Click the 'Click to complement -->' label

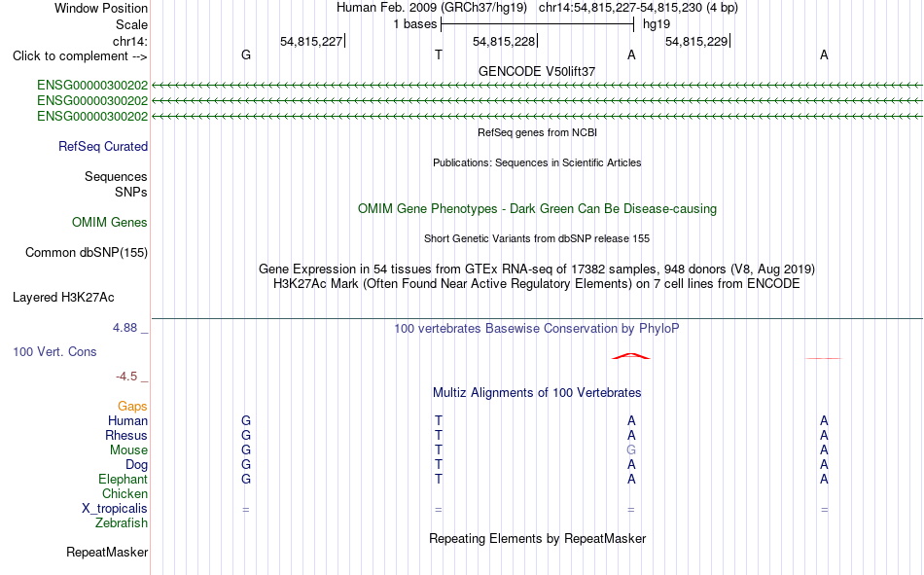coord(80,56)
